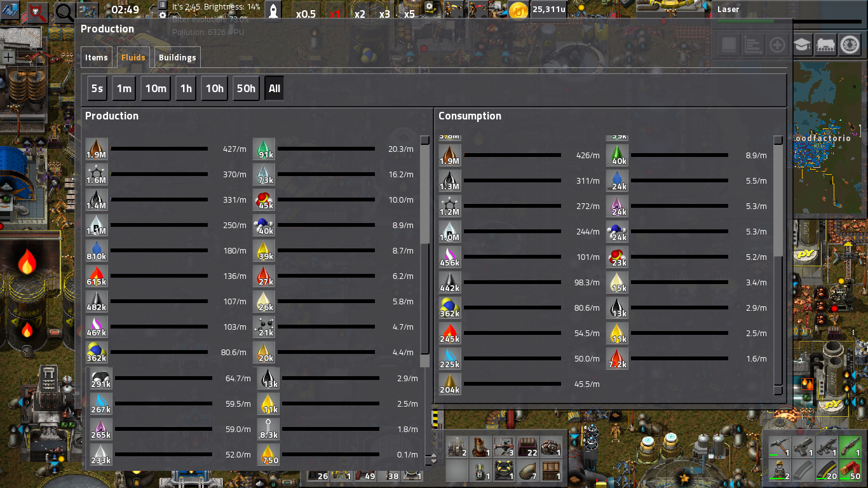Screen dimensions: 868x488
Task: Click the 45k fluid icon in Production
Action: tap(264, 200)
